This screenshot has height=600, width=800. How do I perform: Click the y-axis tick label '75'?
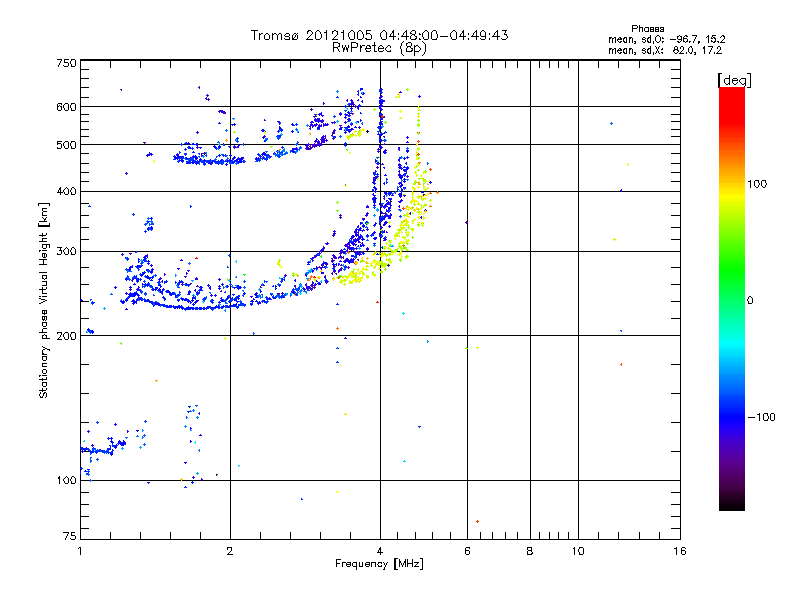70,536
